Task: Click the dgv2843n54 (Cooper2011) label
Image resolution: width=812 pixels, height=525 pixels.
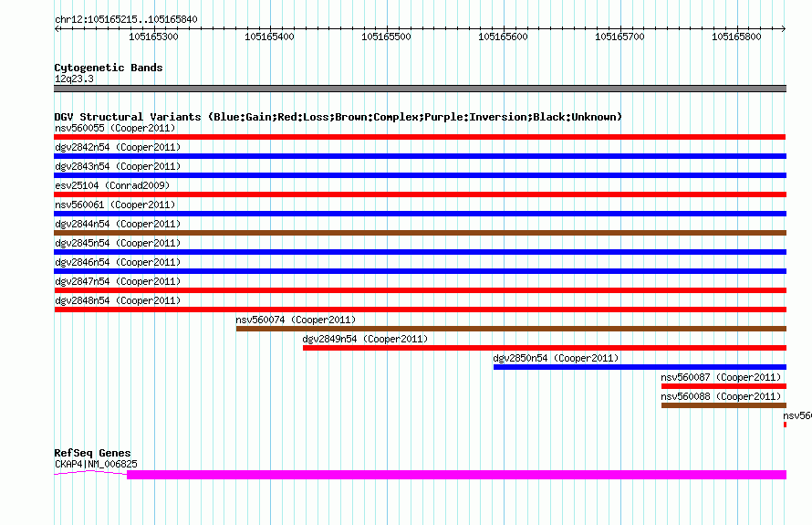Action: [118, 166]
